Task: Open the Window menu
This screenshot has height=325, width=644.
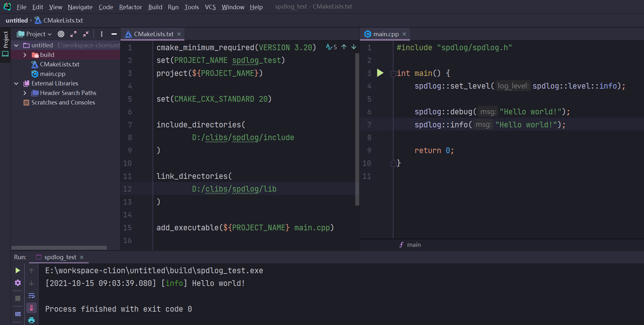Action: pyautogui.click(x=233, y=7)
